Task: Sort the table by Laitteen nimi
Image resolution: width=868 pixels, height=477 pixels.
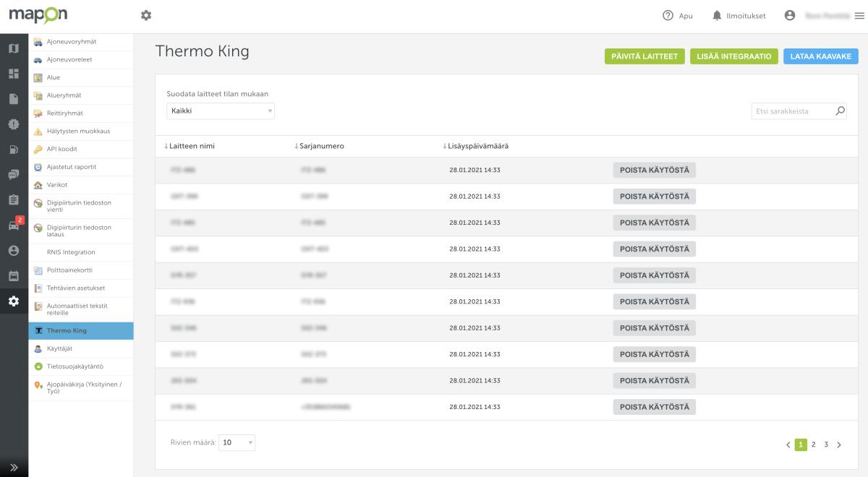Action: pyautogui.click(x=192, y=146)
